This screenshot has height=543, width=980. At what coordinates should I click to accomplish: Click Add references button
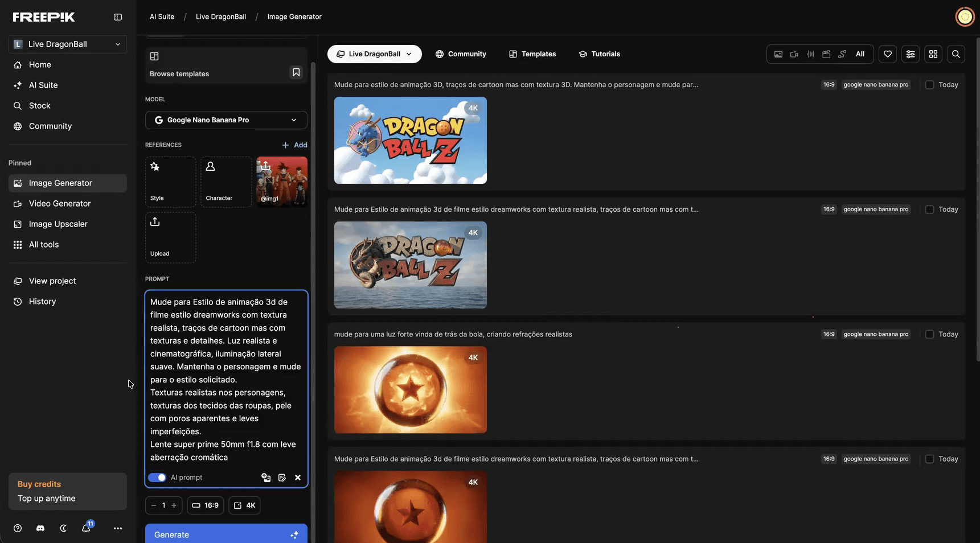click(294, 145)
